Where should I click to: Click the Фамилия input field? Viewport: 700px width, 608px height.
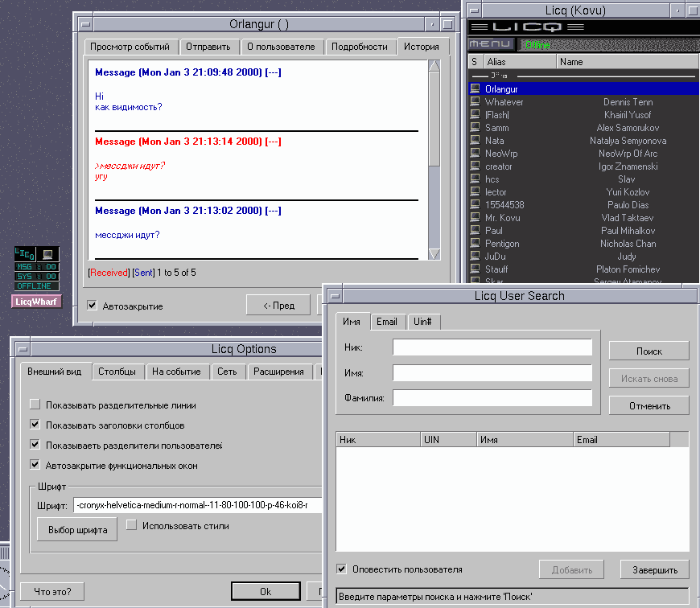492,397
